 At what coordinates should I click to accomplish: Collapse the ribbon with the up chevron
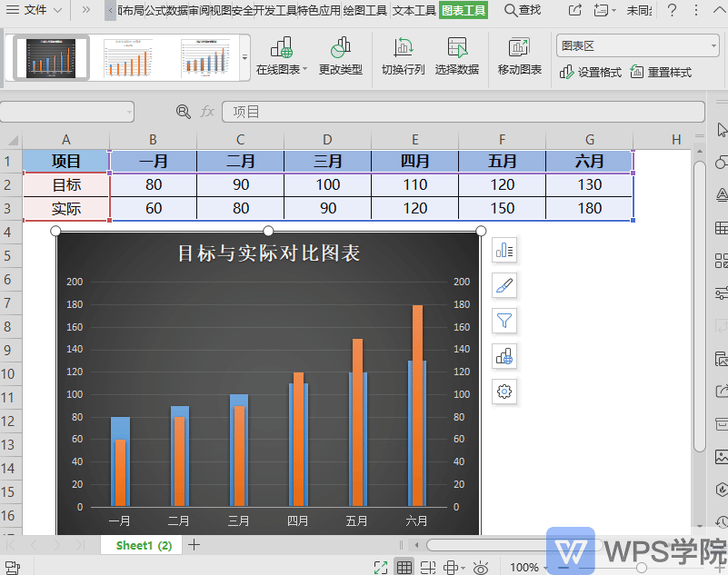click(718, 10)
